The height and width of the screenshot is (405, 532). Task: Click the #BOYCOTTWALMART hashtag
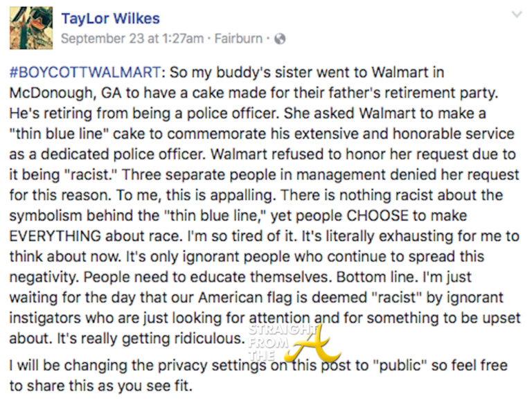(85, 72)
